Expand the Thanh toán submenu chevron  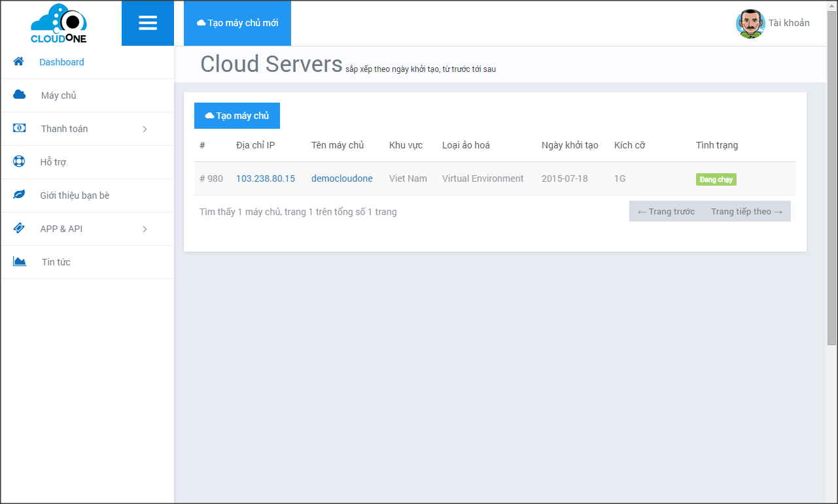tap(145, 129)
